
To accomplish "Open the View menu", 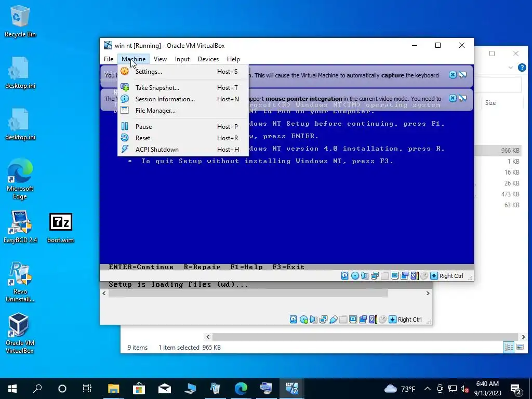I will pyautogui.click(x=160, y=59).
